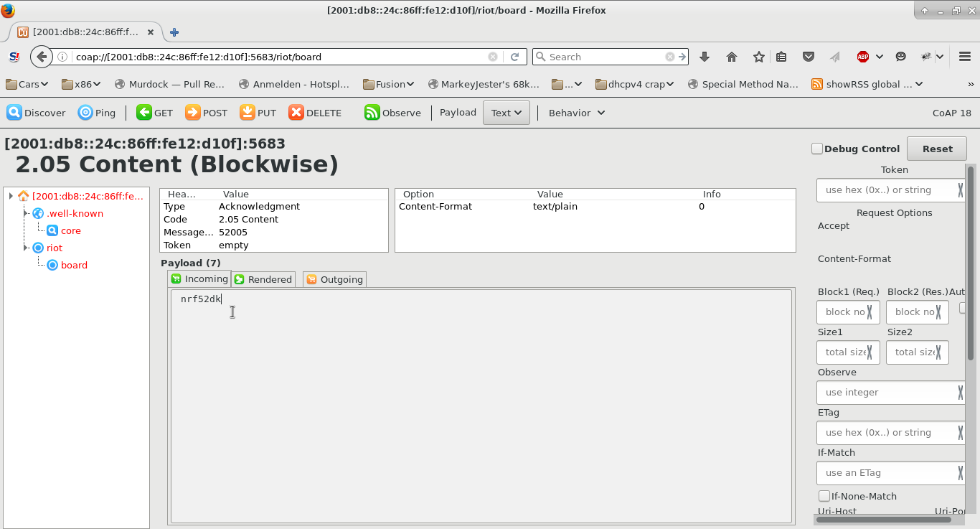Focus the Size1 total size field
Image resolution: width=980 pixels, height=529 pixels.
click(848, 352)
